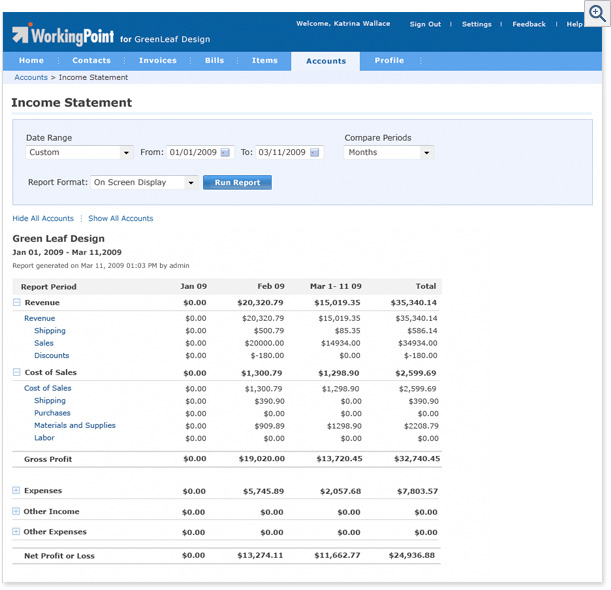Open the Contacts tab
The image size is (611, 590).
click(92, 60)
